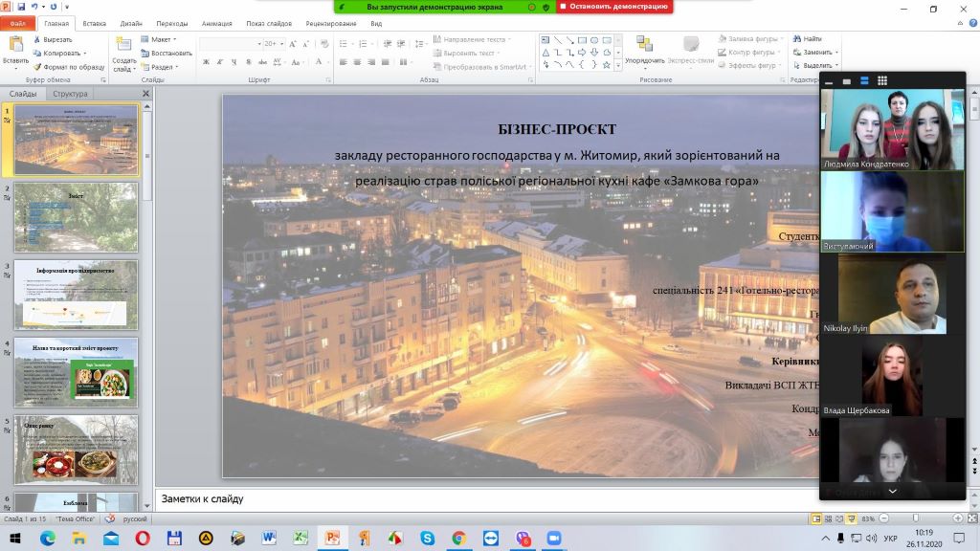Apply bold formatting with the Ж button
This screenshot has height=551, width=980.
[x=207, y=62]
